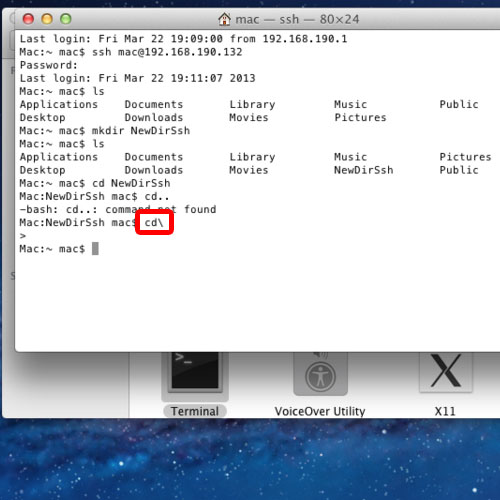Click the "command not found" error line
Image resolution: width=500 pixels, height=500 pixels.
[118, 209]
